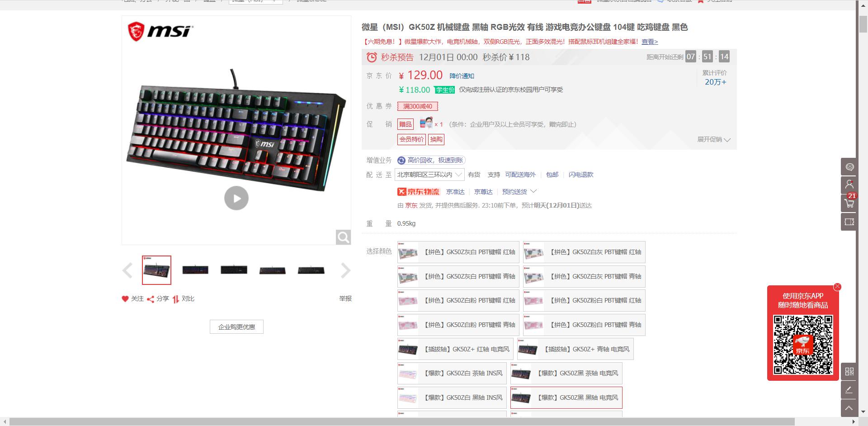
Task: Play the product video
Action: 236,198
